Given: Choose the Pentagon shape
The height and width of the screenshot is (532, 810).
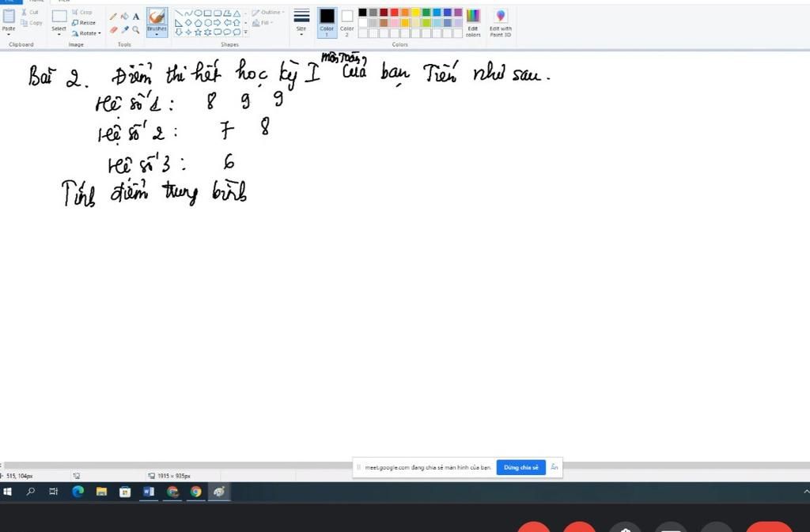Looking at the screenshot, I should [x=198, y=23].
